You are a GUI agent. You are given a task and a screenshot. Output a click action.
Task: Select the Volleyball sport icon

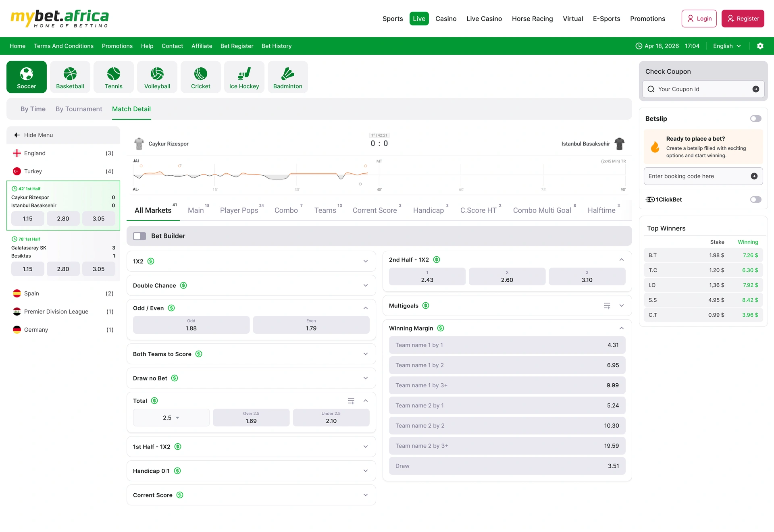tap(157, 77)
